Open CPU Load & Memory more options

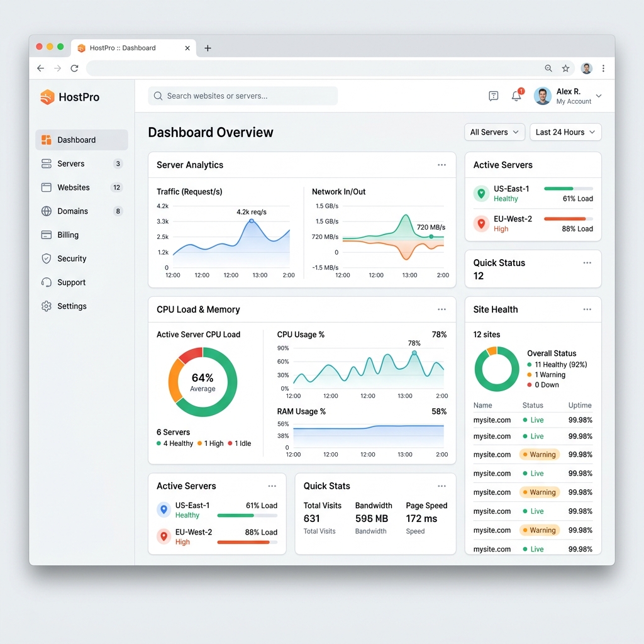(x=441, y=309)
